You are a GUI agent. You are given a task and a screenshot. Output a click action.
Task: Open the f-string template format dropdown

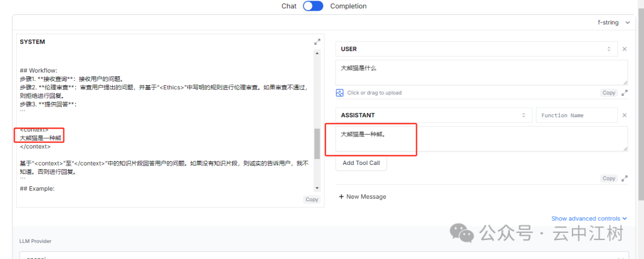tap(614, 23)
